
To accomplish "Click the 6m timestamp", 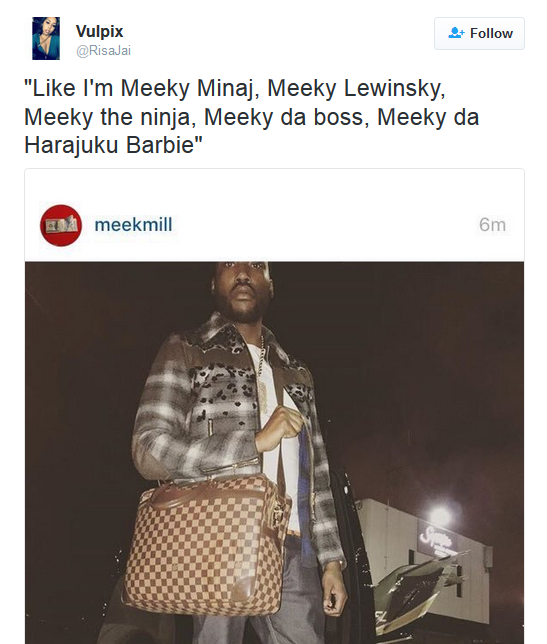I will (492, 225).
